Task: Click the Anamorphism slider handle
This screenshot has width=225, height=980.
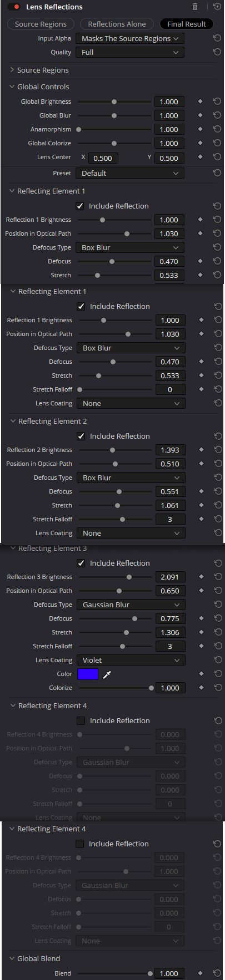Action: (x=78, y=129)
